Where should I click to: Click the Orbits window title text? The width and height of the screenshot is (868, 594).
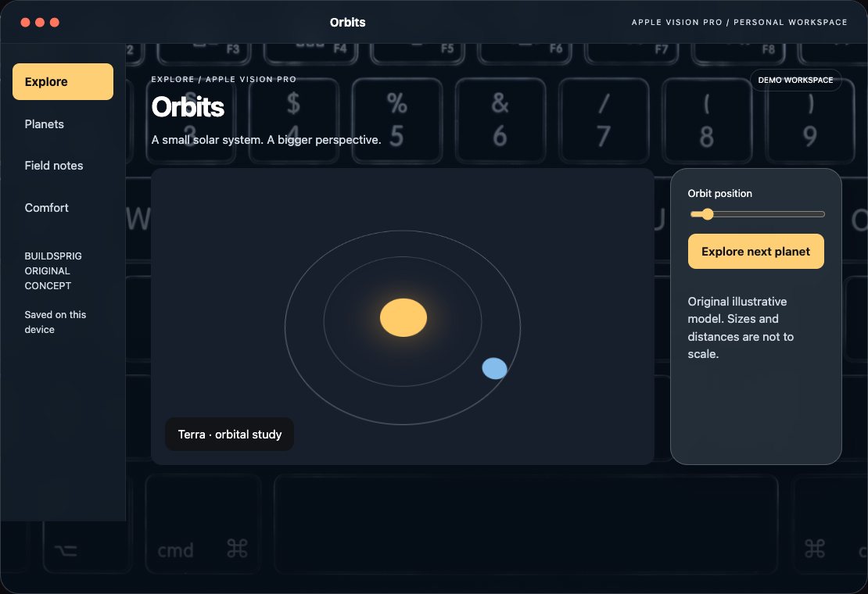click(x=348, y=23)
